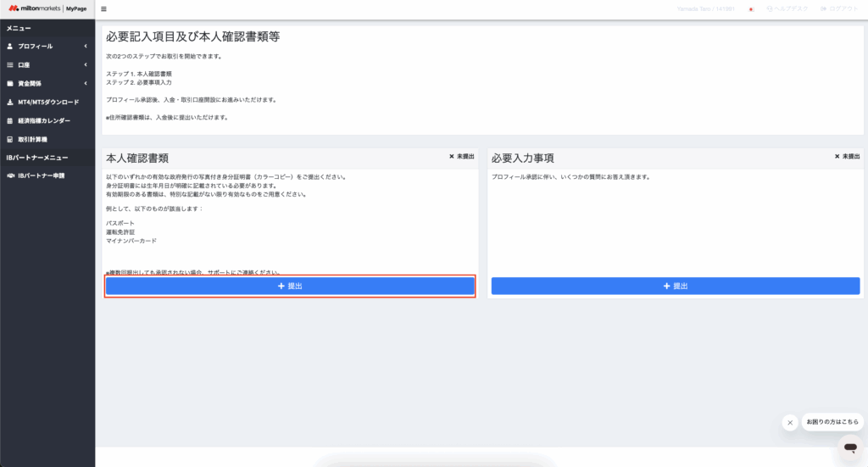The height and width of the screenshot is (467, 868).
Task: Click the マイナンバーカード list text
Action: tap(131, 241)
